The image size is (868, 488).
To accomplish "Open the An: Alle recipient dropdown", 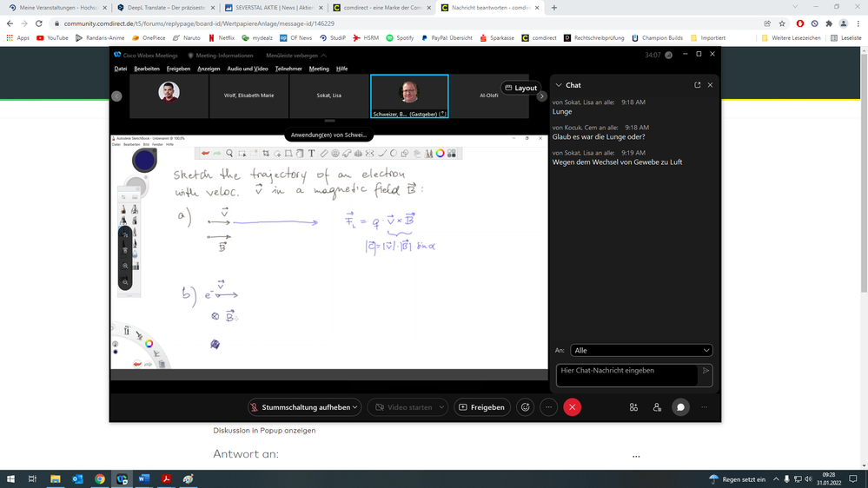I will [641, 350].
